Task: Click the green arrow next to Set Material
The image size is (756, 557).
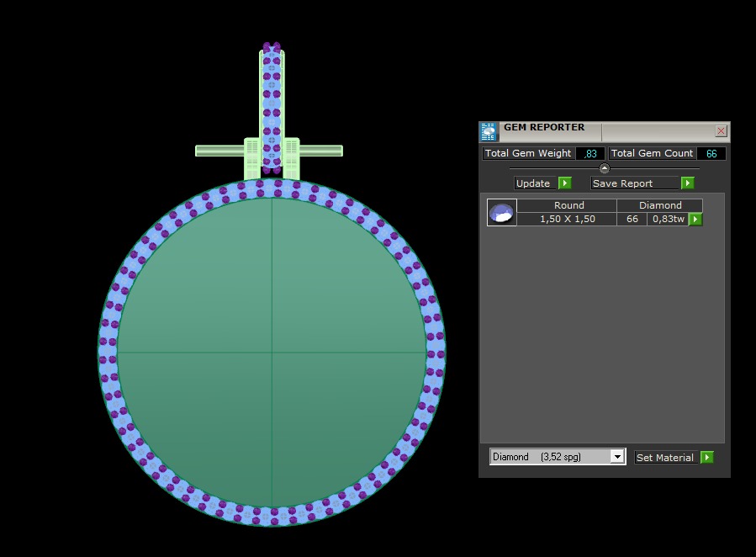Action: pyautogui.click(x=707, y=457)
